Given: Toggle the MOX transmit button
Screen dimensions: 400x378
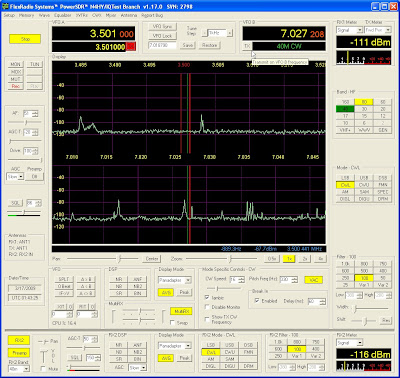Looking at the screenshot, I should click(15, 71).
